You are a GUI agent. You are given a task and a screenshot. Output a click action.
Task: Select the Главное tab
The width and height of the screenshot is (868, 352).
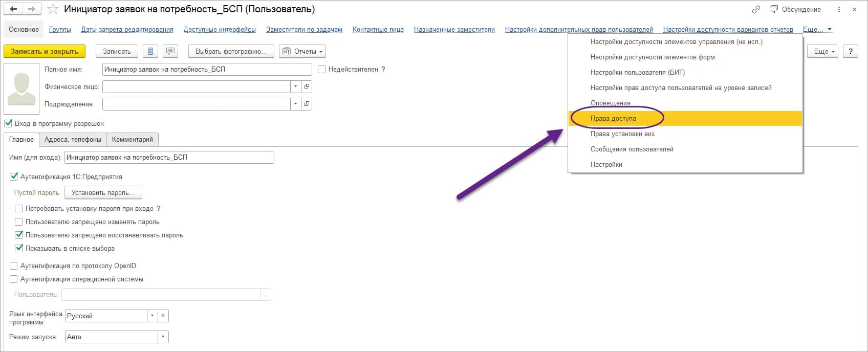pyautogui.click(x=21, y=139)
